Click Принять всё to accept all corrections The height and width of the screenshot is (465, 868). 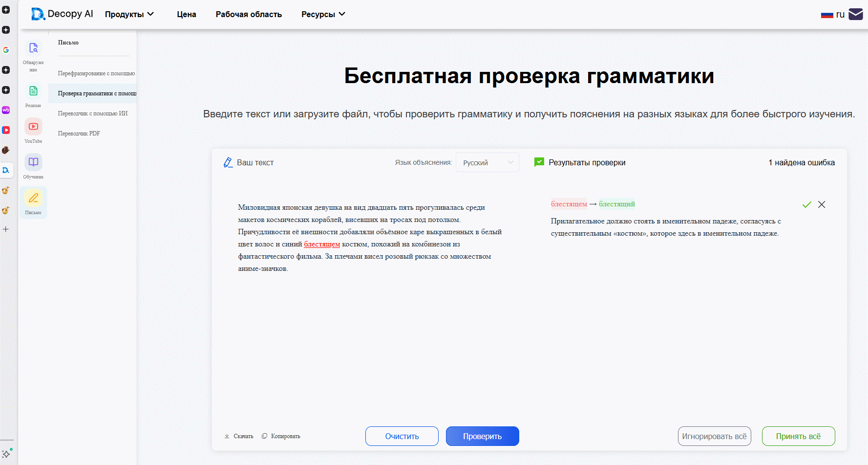798,436
